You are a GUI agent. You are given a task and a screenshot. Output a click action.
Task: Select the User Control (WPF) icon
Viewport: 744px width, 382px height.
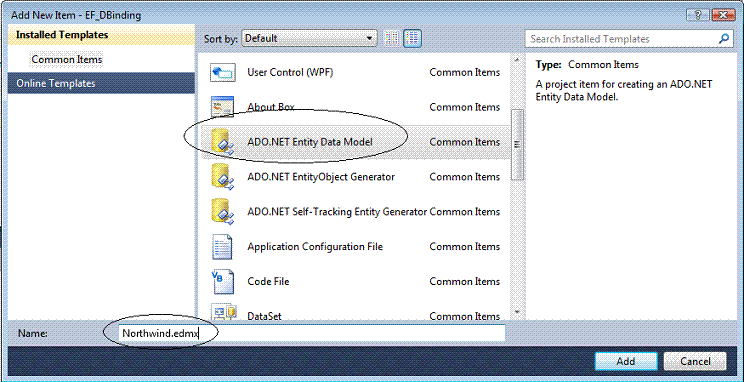[x=223, y=73]
